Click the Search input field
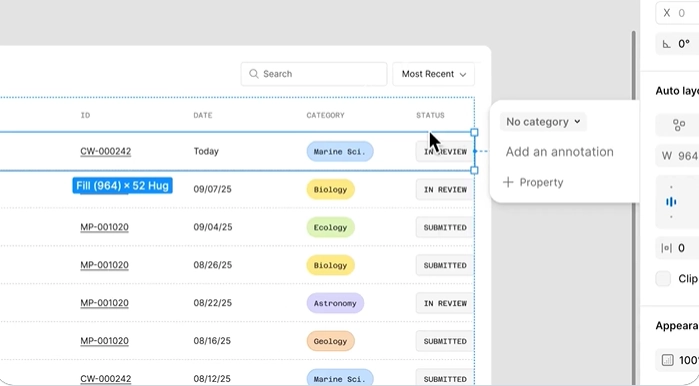 [x=314, y=74]
